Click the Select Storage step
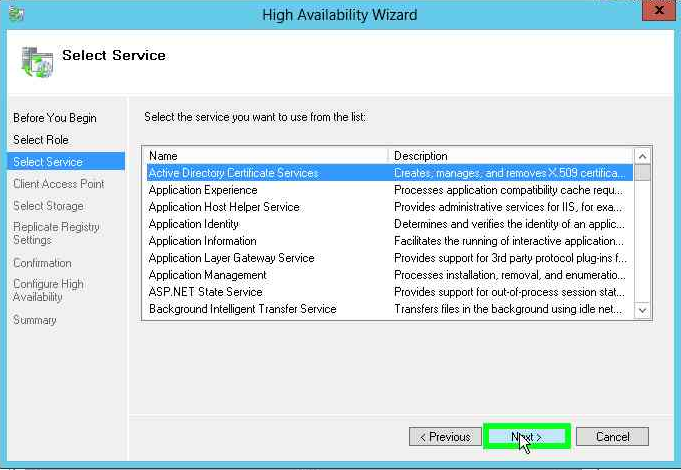 coord(48,206)
